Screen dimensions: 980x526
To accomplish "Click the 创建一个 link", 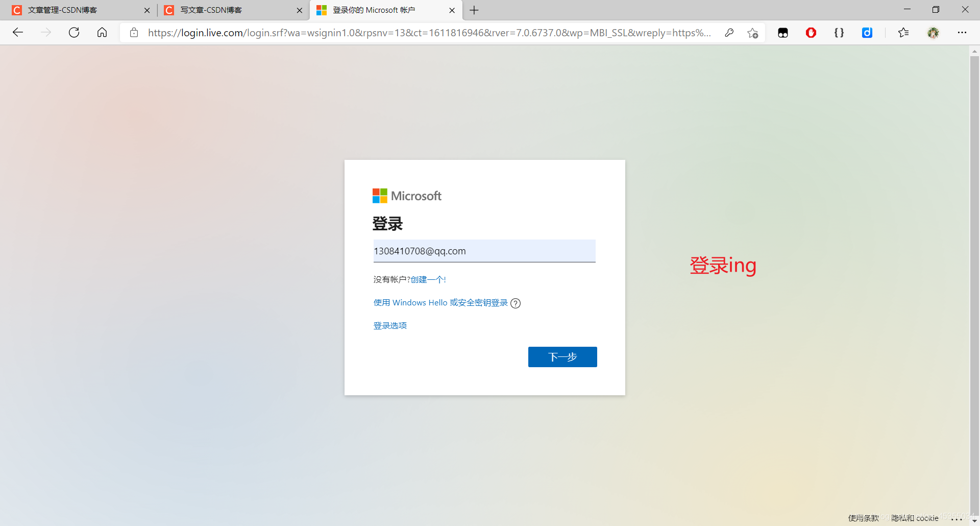I will pyautogui.click(x=428, y=280).
